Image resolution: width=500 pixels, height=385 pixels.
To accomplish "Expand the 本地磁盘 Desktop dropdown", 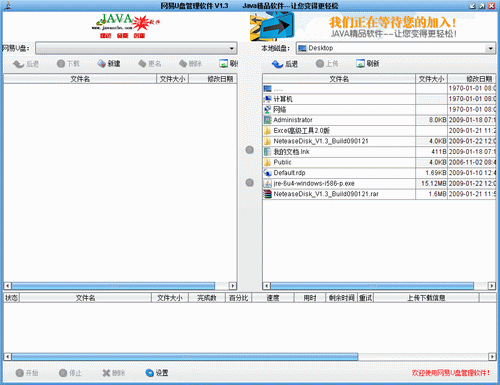I will coord(491,48).
